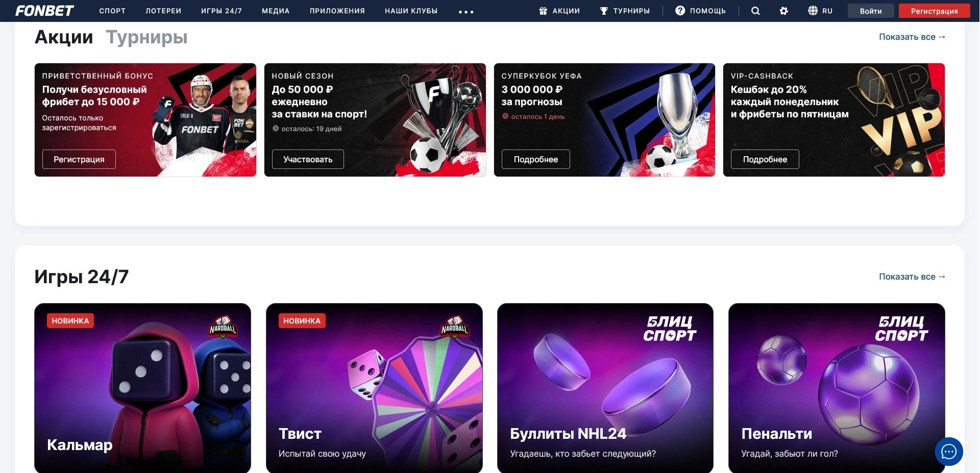Select the Акции tab heading
This screenshot has width=980, height=473.
[x=64, y=37]
